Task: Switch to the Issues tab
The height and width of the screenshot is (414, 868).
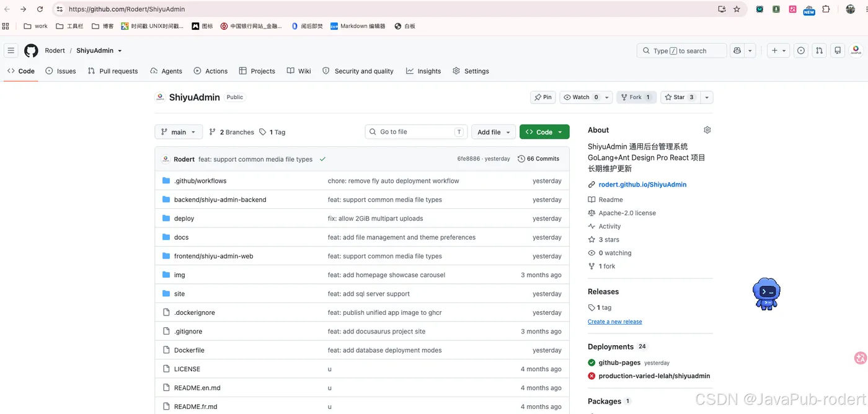Action: coord(61,71)
